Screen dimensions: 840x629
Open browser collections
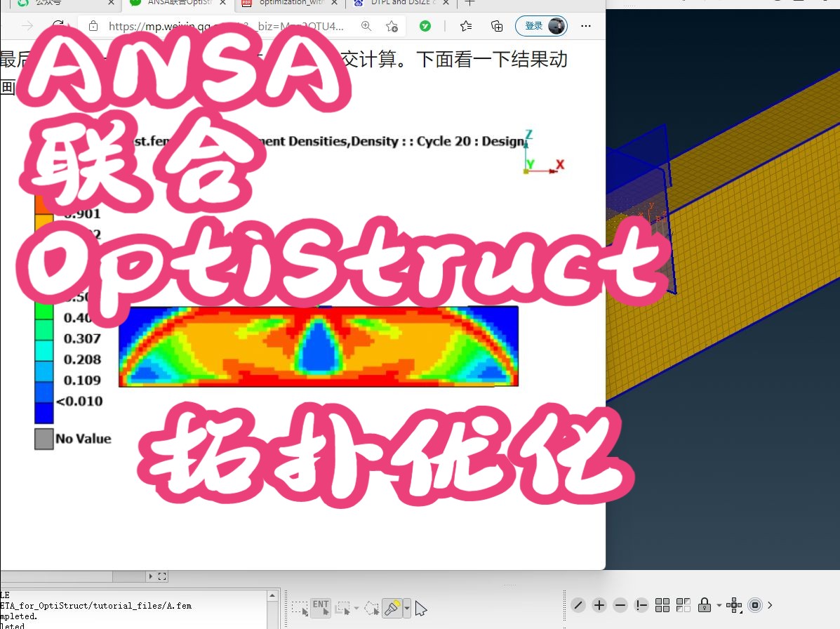click(x=497, y=26)
